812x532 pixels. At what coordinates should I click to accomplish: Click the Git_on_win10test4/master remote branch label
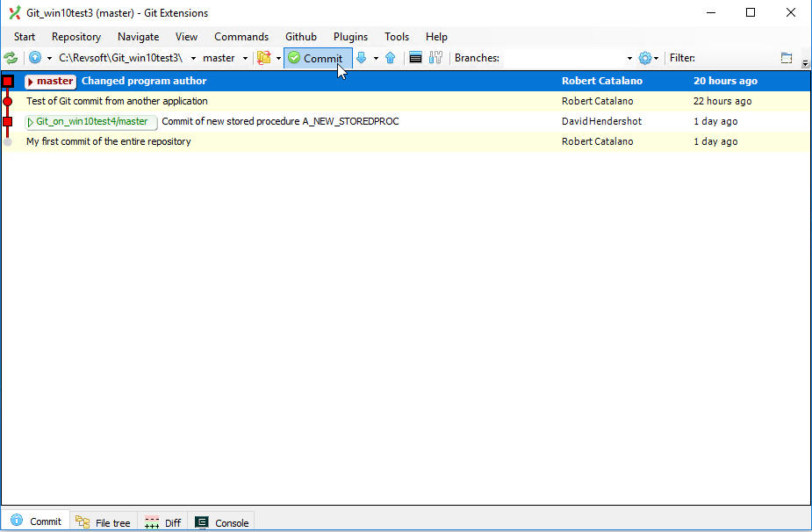coord(91,122)
